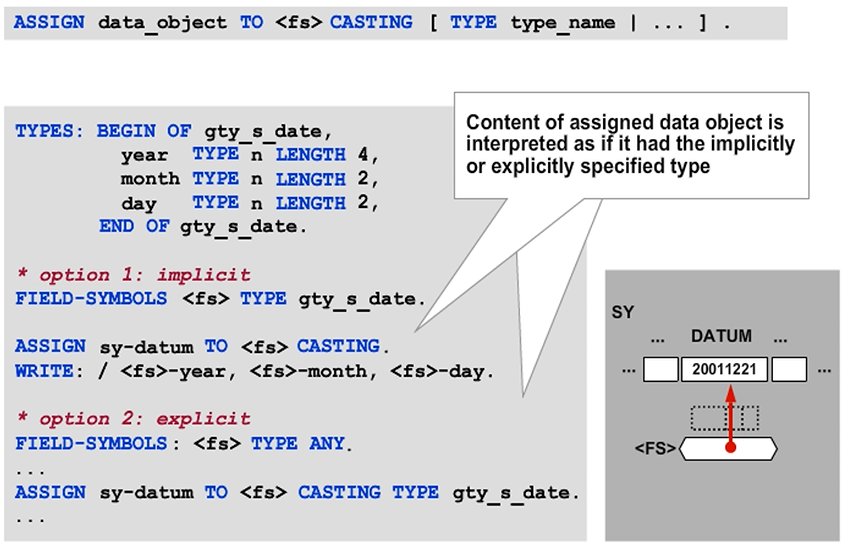844x547 pixels.
Task: Click the WRITE statement line
Action: pos(255,371)
